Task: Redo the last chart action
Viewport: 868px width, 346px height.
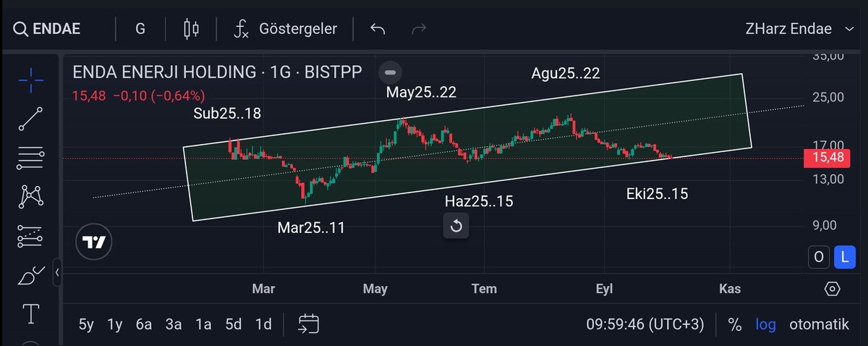Action: (x=418, y=29)
